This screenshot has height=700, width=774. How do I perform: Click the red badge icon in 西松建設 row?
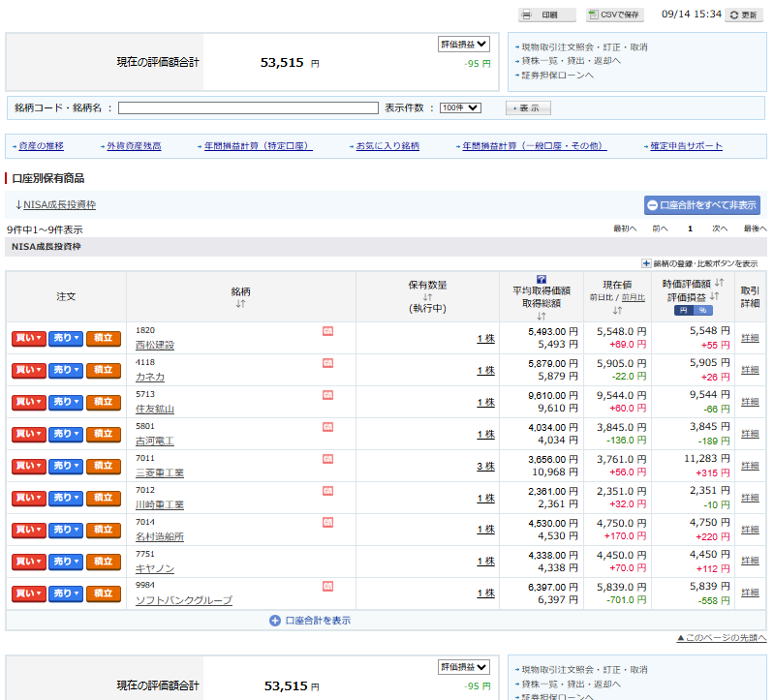point(327,331)
